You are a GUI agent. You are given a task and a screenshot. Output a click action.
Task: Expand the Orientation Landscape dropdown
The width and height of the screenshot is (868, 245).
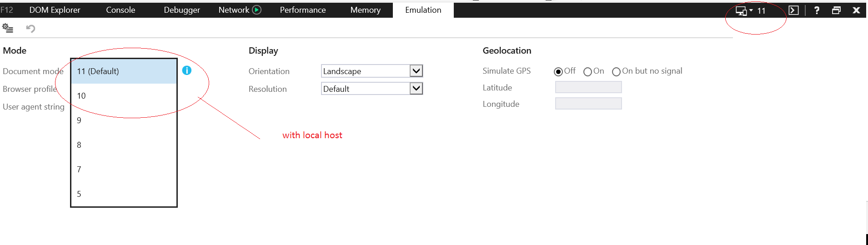(x=416, y=70)
